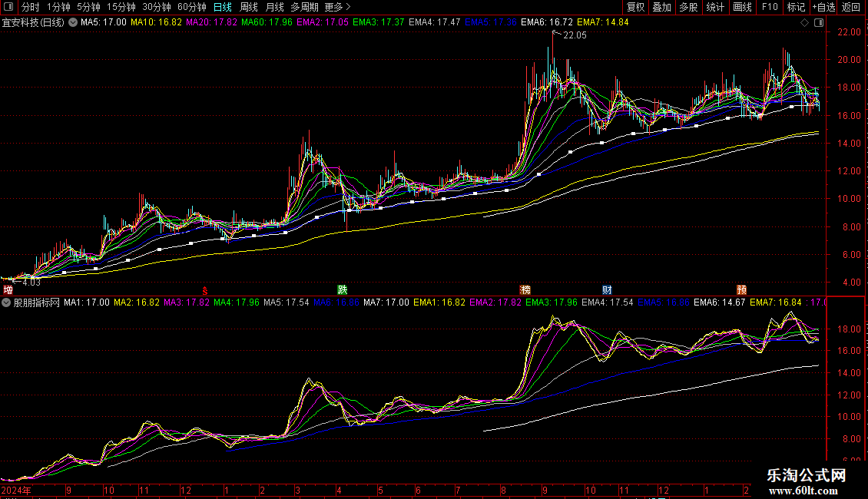
Task: Toggle the left sidebar panel icon
Action: point(8,7)
